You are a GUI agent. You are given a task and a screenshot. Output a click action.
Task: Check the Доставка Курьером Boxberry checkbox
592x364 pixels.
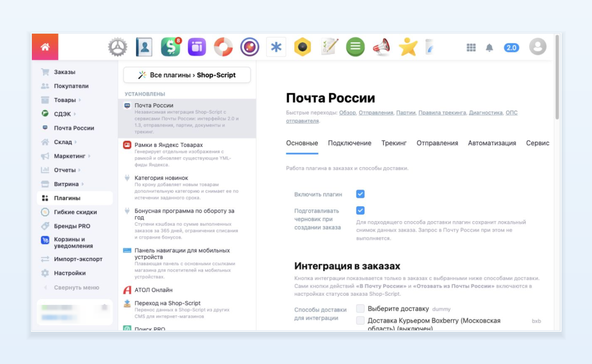click(x=360, y=321)
